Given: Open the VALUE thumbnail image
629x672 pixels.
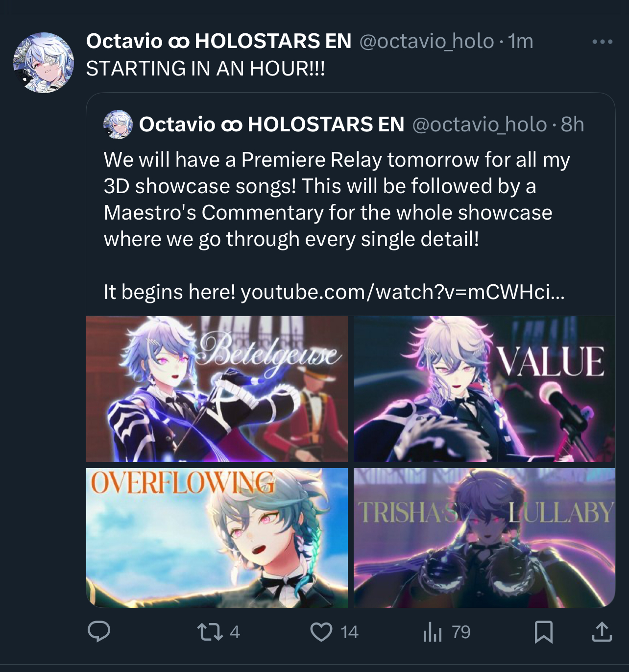Looking at the screenshot, I should pyautogui.click(x=484, y=389).
